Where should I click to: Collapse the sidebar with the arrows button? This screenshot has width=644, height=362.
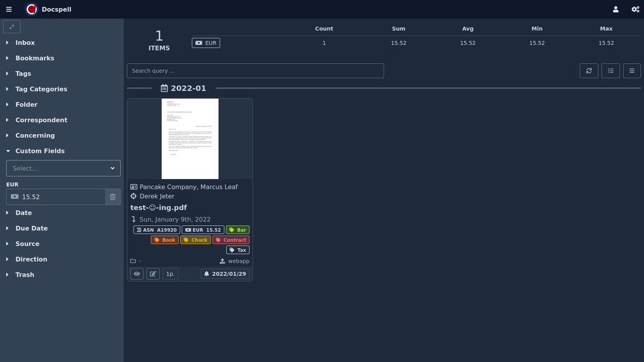(x=12, y=26)
